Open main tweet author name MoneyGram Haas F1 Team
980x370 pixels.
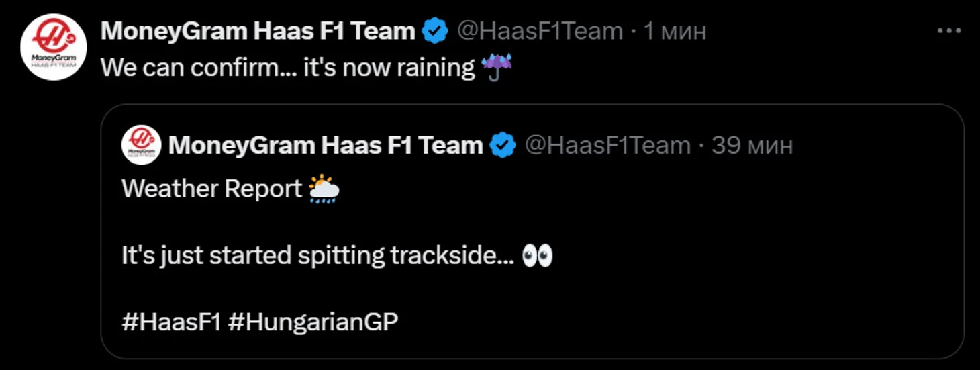(258, 31)
